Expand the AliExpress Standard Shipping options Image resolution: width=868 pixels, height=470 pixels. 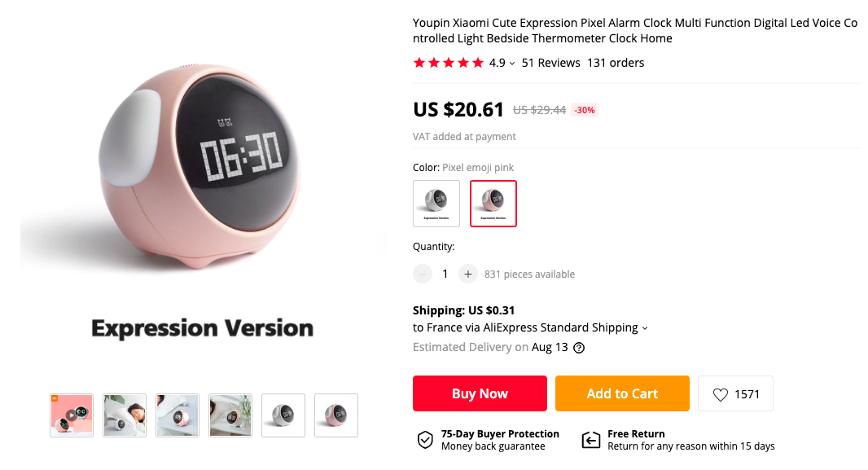tap(645, 327)
